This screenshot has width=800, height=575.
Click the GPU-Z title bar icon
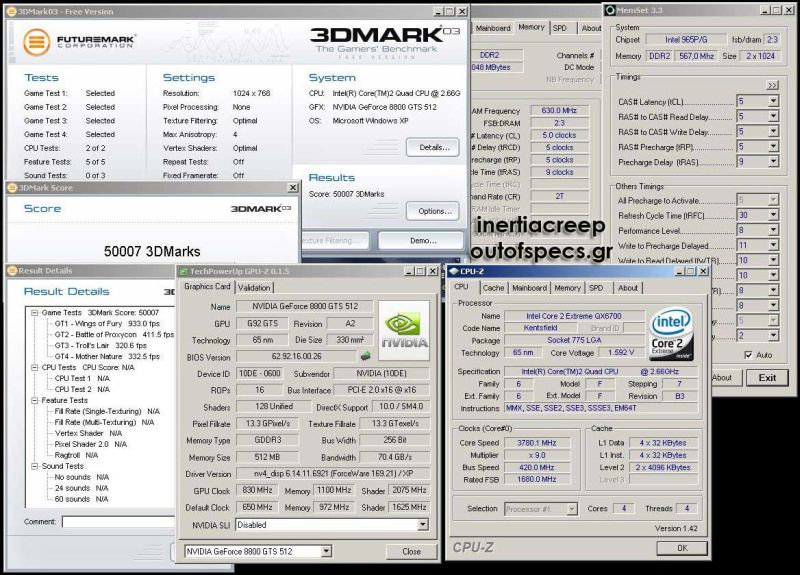(183, 271)
